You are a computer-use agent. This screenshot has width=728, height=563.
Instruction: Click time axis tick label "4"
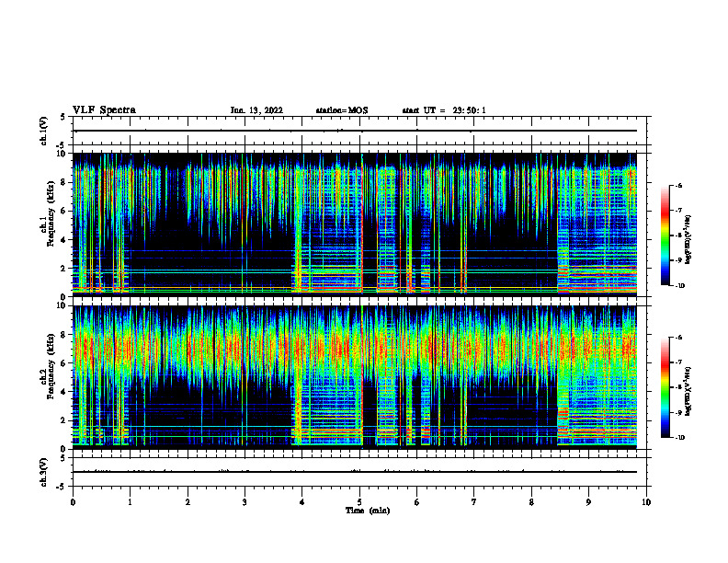pyautogui.click(x=302, y=502)
